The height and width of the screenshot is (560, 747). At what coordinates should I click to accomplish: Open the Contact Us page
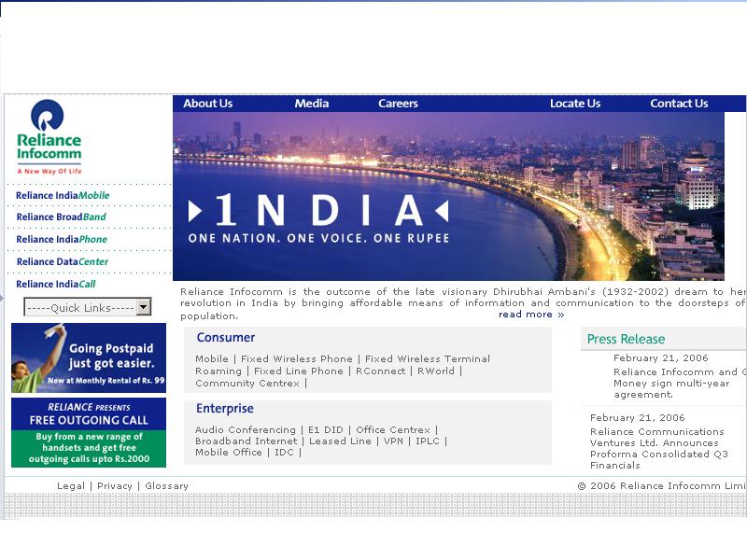coord(679,104)
